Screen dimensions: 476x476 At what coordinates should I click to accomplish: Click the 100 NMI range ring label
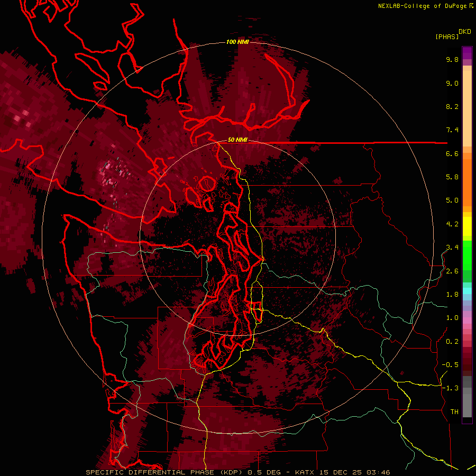pyautogui.click(x=237, y=42)
